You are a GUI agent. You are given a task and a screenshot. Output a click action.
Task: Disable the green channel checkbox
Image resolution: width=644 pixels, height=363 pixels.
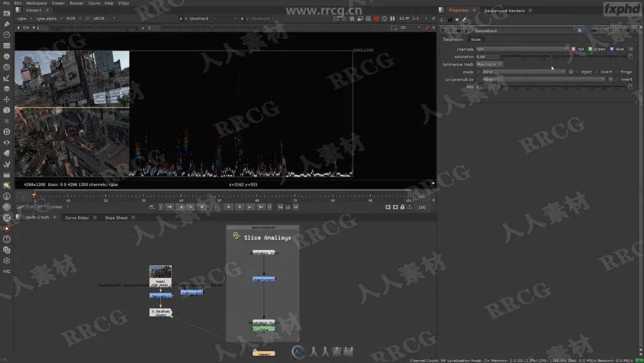point(590,49)
